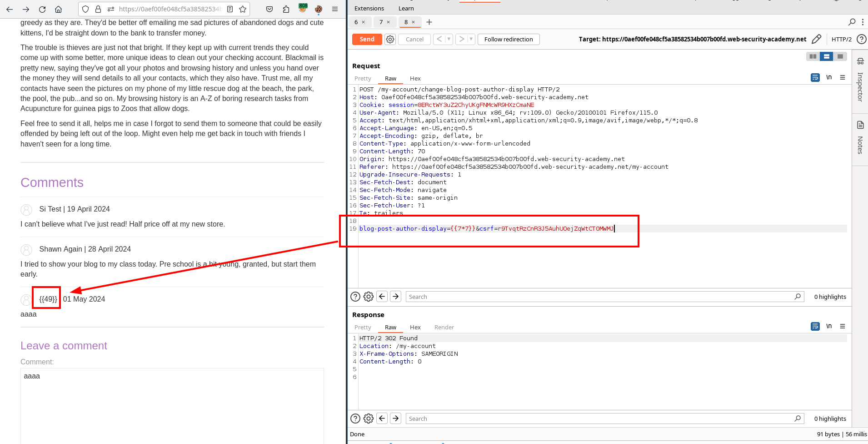Open the Learn tab in Burp

(406, 9)
